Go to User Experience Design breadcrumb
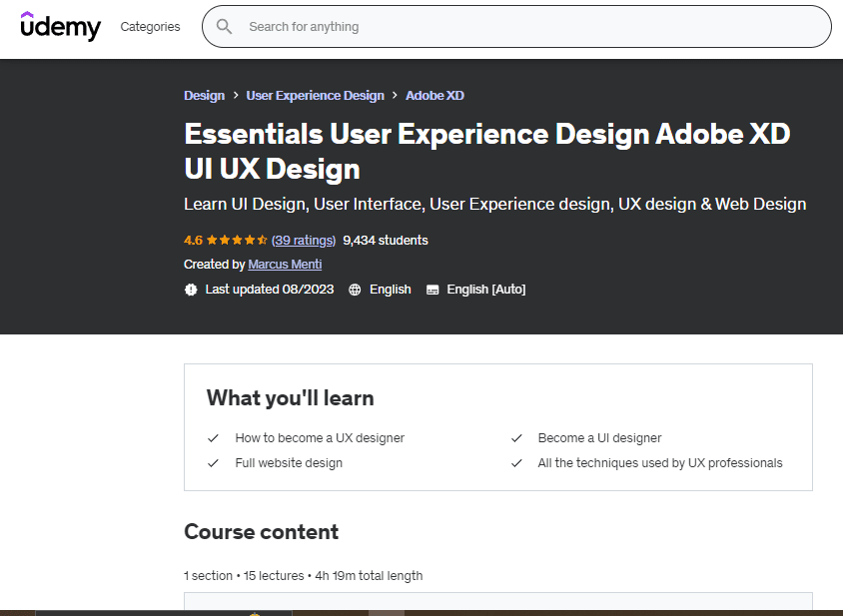Image resolution: width=843 pixels, height=616 pixels. click(315, 96)
